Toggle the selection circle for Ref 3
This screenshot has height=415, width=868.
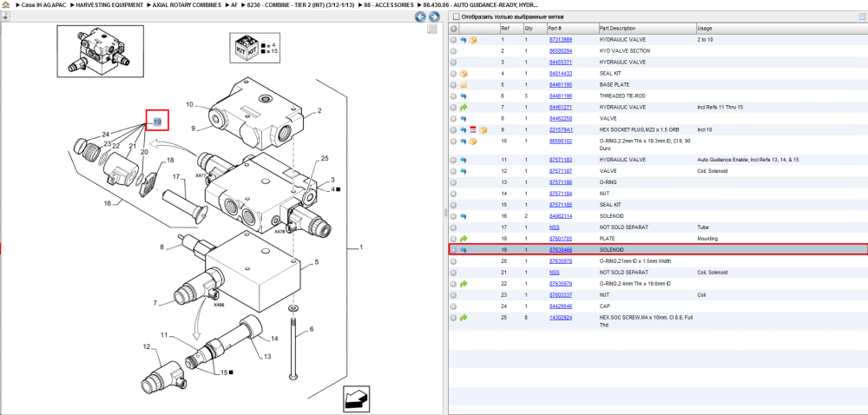453,63
